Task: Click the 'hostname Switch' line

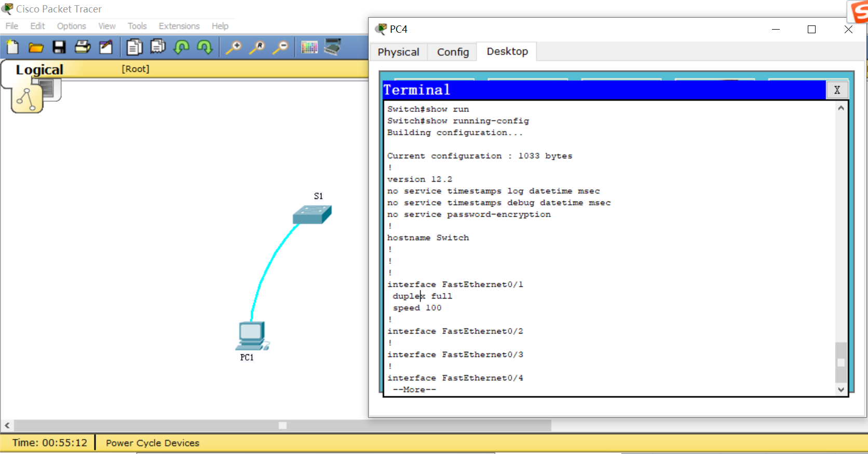Action: 428,238
